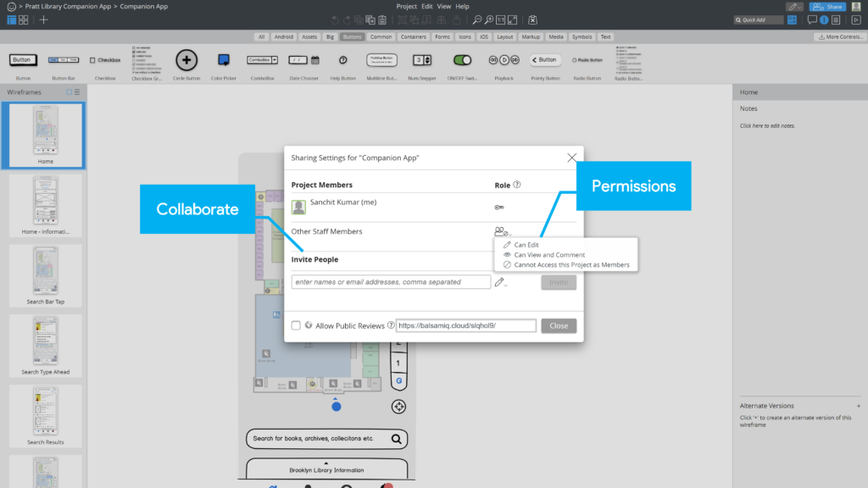Select the Playback control component
The width and height of the screenshot is (868, 488).
click(x=504, y=60)
